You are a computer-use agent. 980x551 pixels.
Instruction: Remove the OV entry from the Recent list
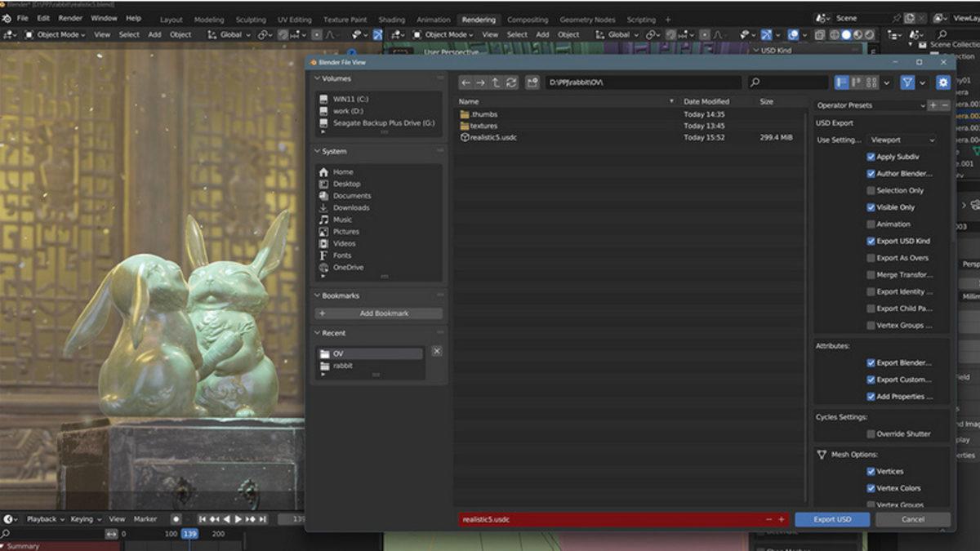(437, 351)
